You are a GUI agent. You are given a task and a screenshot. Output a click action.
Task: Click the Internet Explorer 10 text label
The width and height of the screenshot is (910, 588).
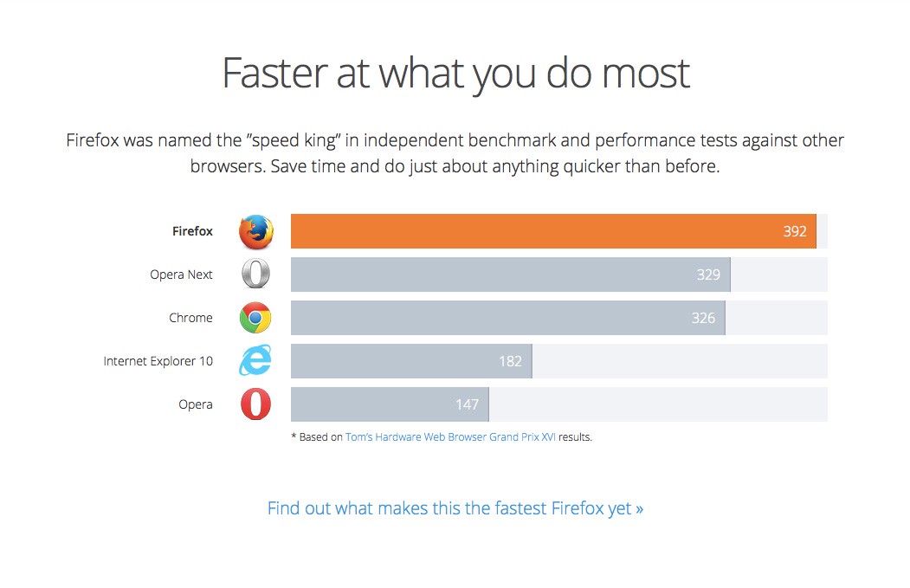click(158, 361)
